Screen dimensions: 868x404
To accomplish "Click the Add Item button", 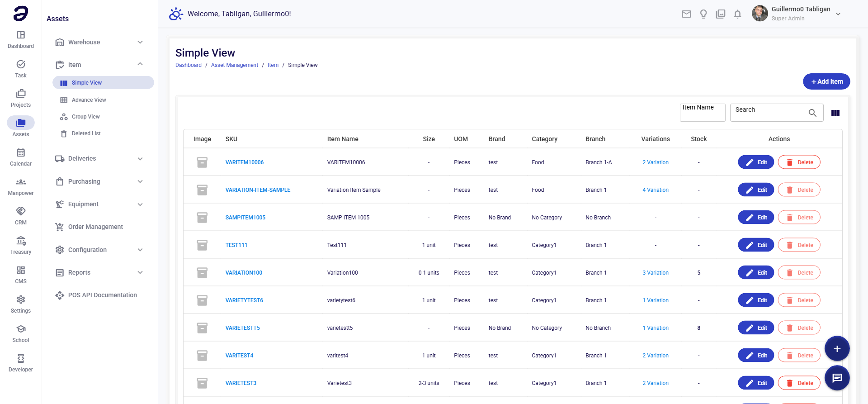I will pyautogui.click(x=826, y=81).
